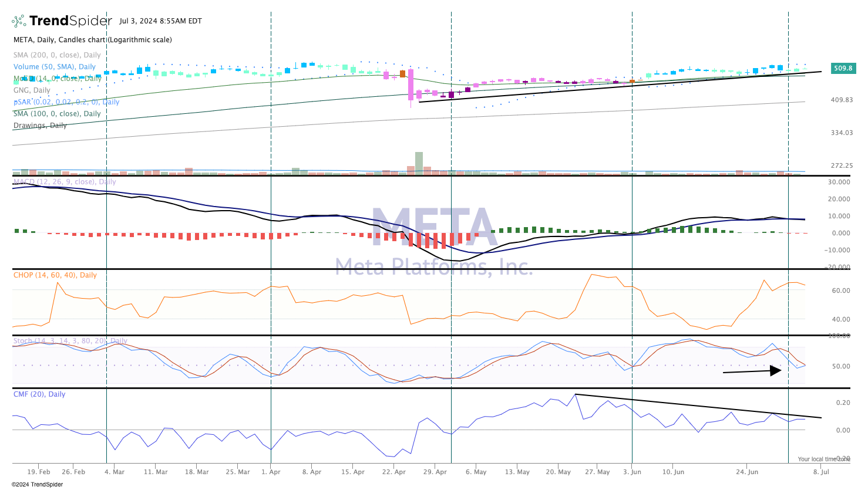868x490 pixels.
Task: Click the 272.25 price axis label
Action: click(x=842, y=165)
